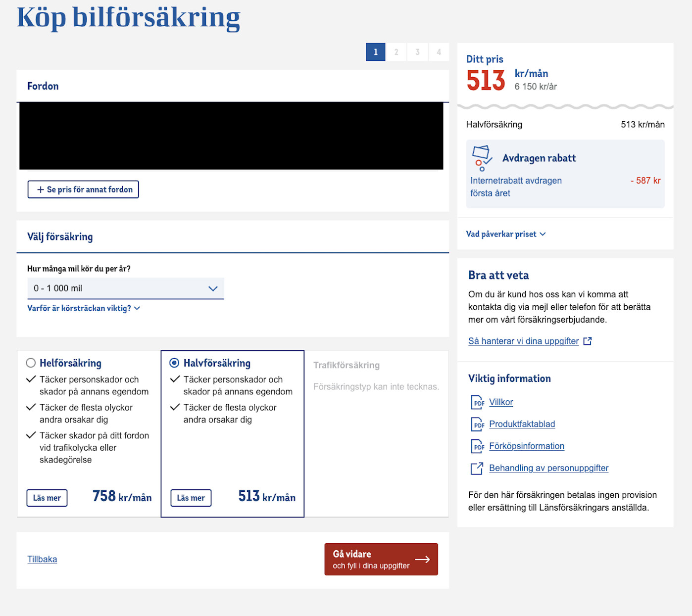
Task: Go to step 2 in progress indicator
Action: click(x=396, y=52)
